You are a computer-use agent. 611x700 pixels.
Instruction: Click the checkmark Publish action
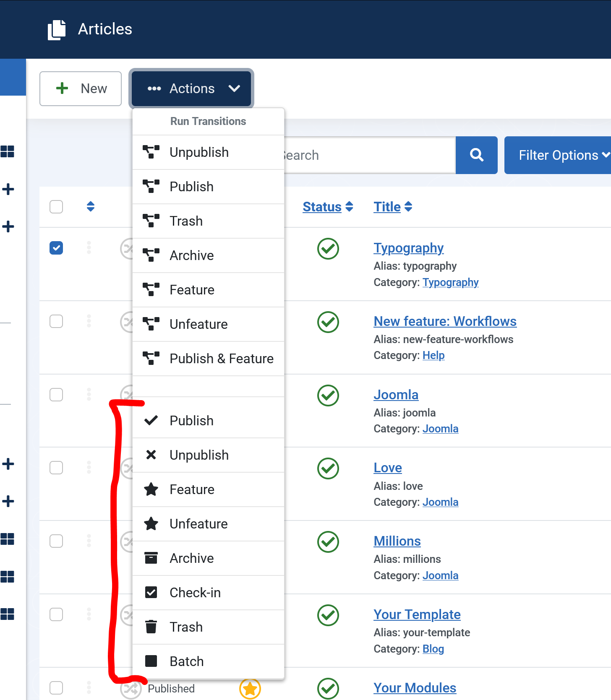pyautogui.click(x=208, y=421)
